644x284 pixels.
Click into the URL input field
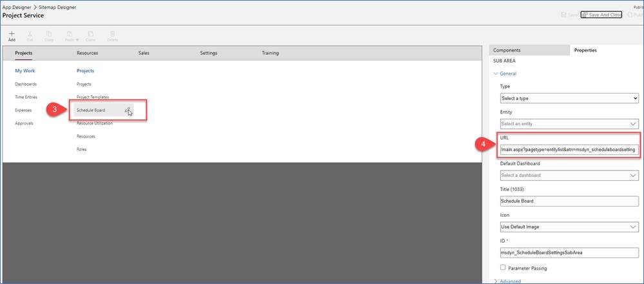[569, 149]
